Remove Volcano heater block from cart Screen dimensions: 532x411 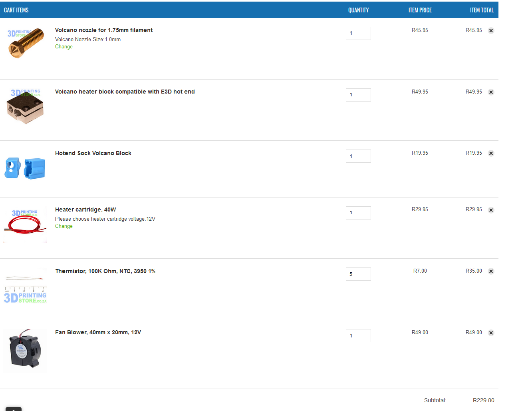click(491, 92)
